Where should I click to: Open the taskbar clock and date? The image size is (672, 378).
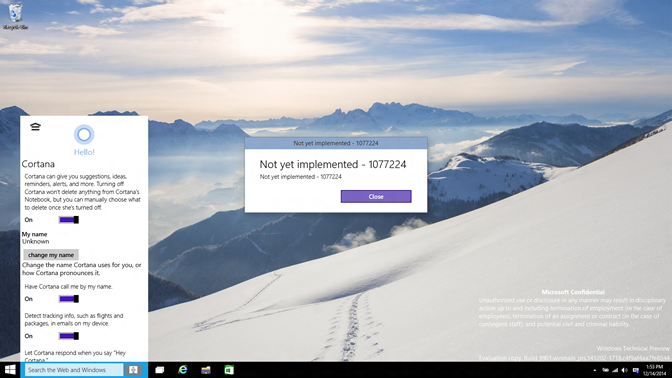(654, 370)
